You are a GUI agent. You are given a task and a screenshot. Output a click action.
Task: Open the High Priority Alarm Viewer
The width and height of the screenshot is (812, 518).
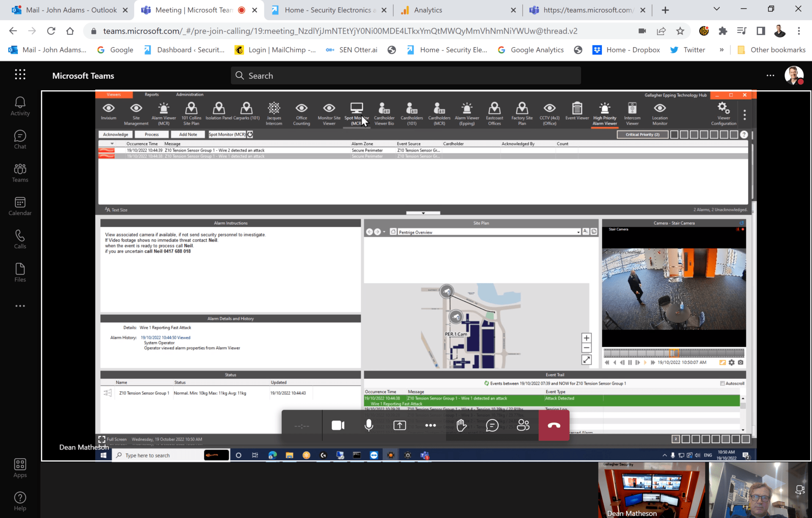pyautogui.click(x=604, y=112)
